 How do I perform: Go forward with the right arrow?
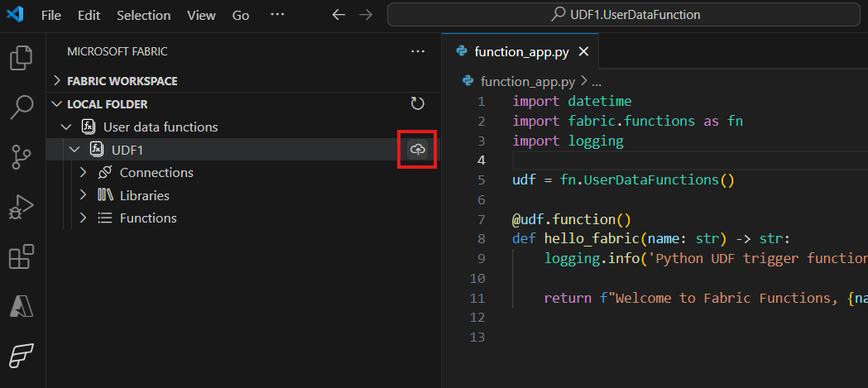pos(366,15)
